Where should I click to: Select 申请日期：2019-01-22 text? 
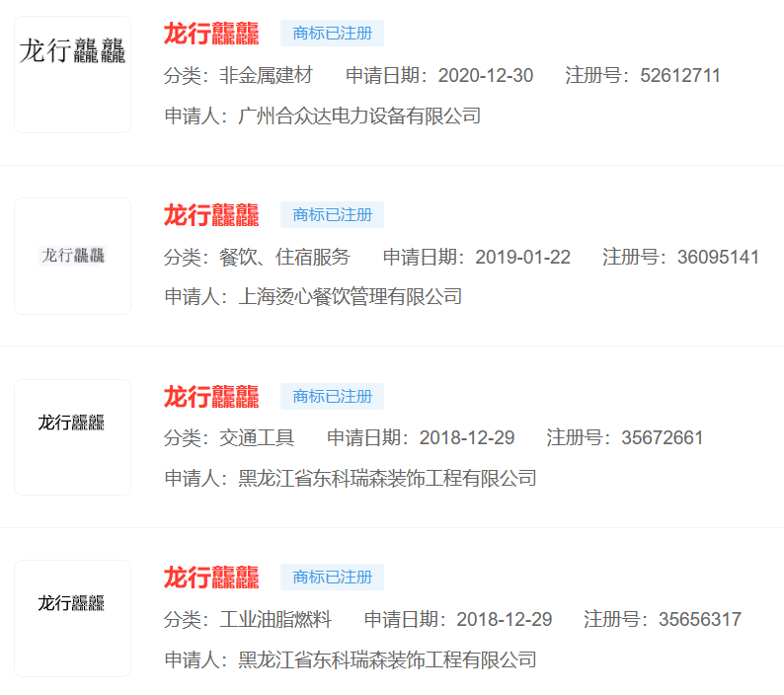477,257
